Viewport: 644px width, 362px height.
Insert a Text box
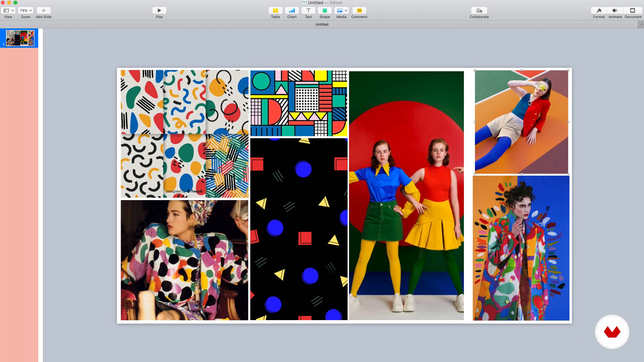308,11
